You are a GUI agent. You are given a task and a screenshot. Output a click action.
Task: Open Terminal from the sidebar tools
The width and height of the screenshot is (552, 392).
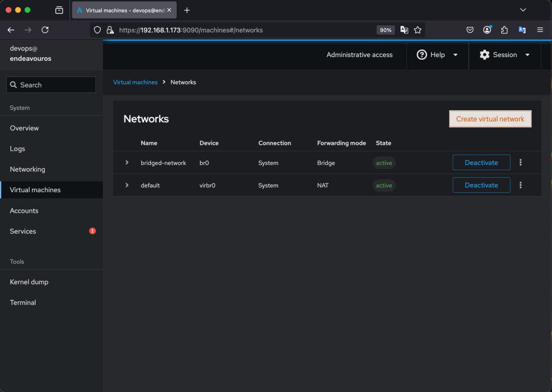point(23,303)
